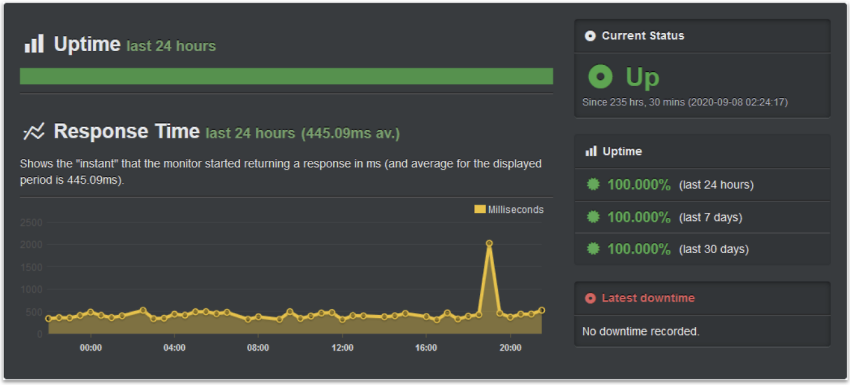Click the green badge beside last 30 days
850x385 pixels.
pyautogui.click(x=594, y=249)
